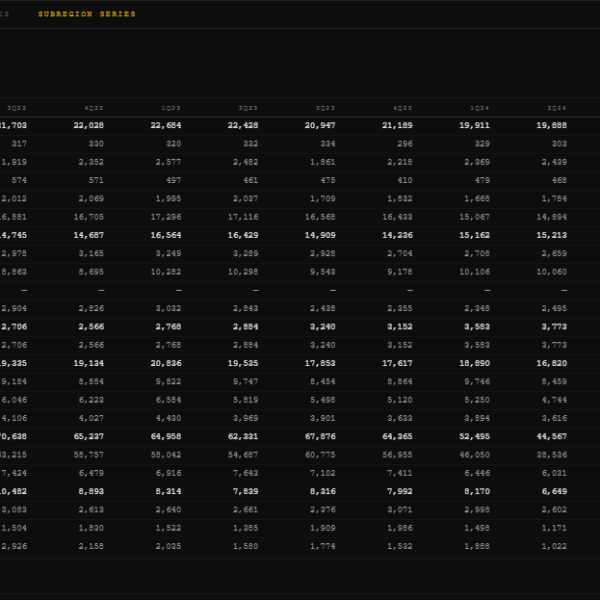Click the cell with value 4,027

click(x=91, y=418)
